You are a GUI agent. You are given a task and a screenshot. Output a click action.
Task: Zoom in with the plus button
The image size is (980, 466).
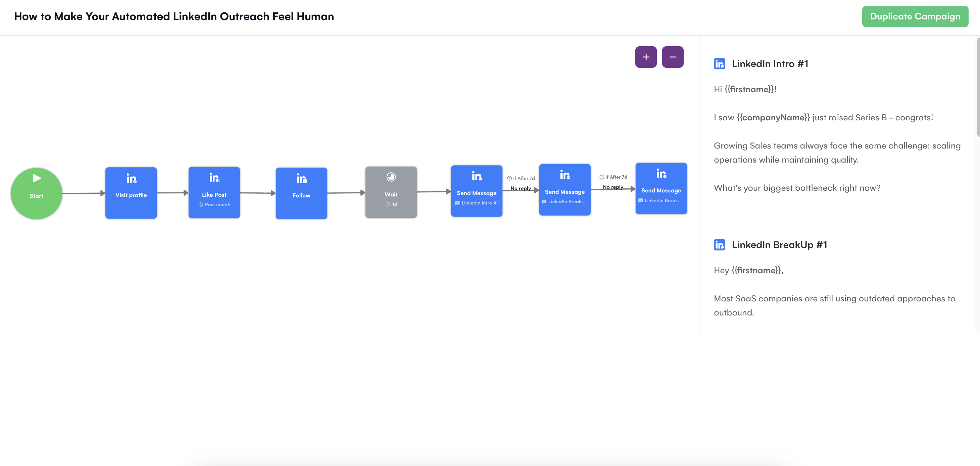pyautogui.click(x=646, y=57)
